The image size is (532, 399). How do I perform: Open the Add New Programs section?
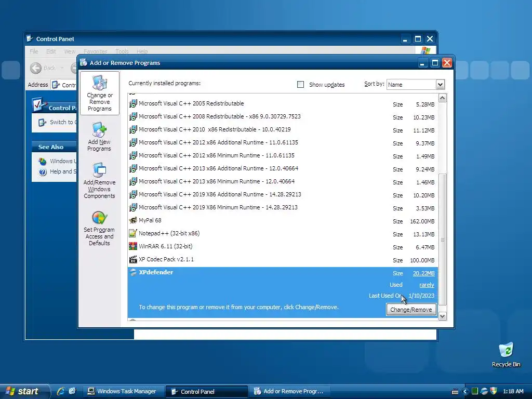point(99,137)
